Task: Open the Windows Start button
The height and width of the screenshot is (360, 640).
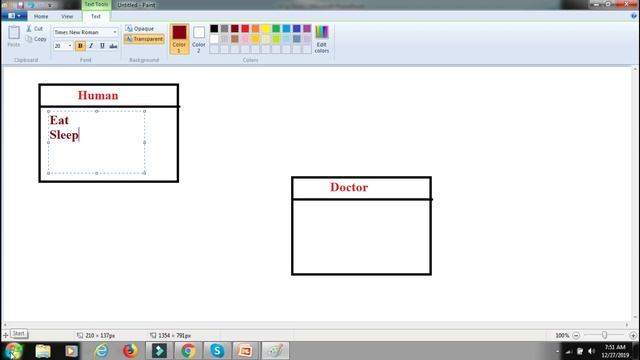Action: tap(13, 351)
